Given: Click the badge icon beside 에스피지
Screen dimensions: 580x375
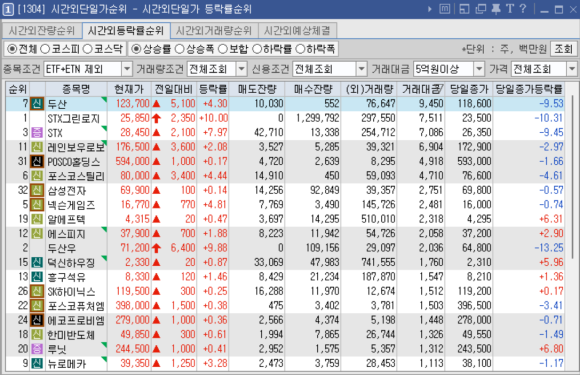Looking at the screenshot, I should pos(37,233).
